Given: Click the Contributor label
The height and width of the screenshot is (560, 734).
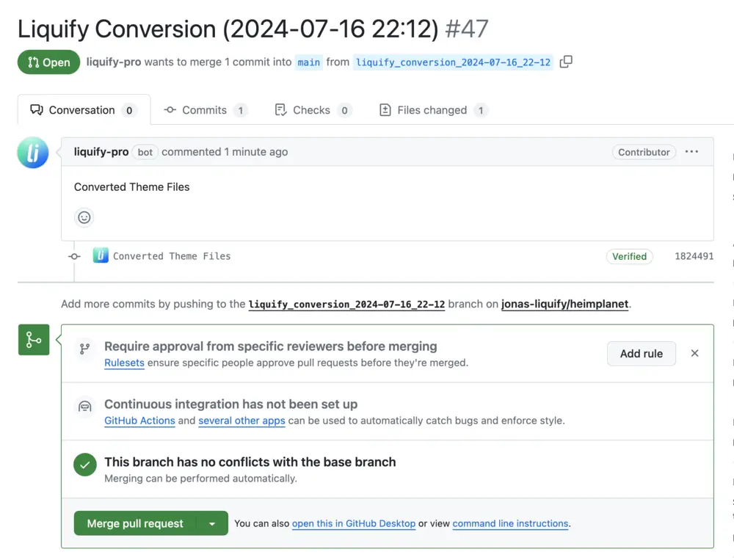Looking at the screenshot, I should coord(644,152).
